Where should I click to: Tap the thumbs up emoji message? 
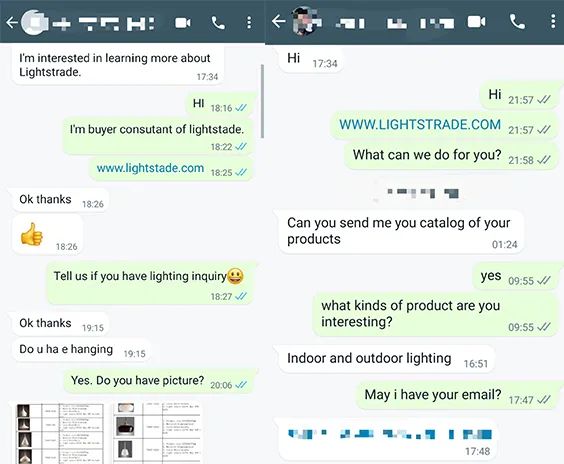tap(47, 234)
